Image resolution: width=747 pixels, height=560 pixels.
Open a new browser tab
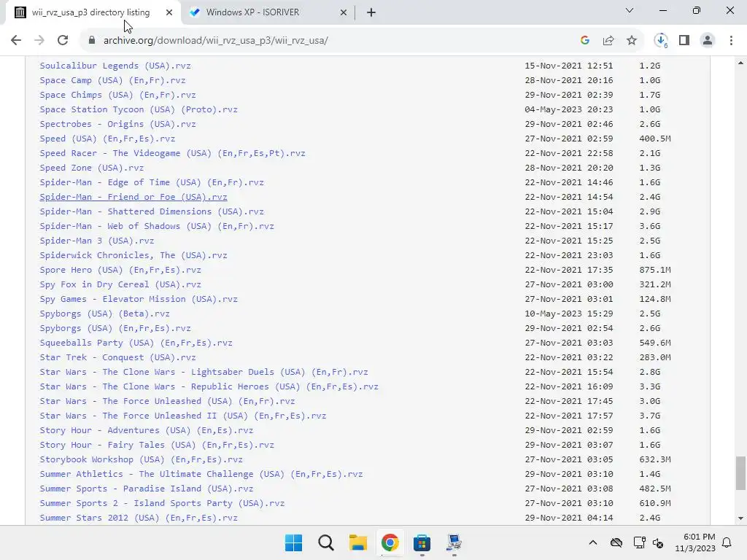click(371, 12)
